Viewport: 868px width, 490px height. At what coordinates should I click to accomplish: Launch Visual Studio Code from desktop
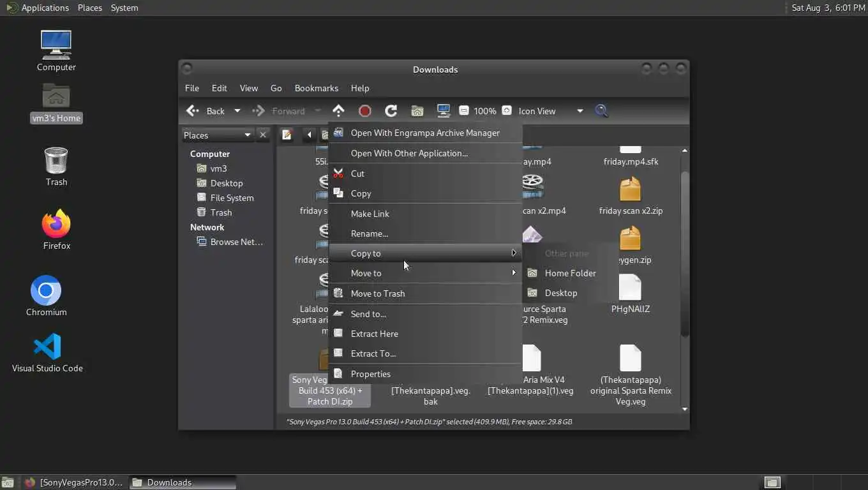point(47,353)
